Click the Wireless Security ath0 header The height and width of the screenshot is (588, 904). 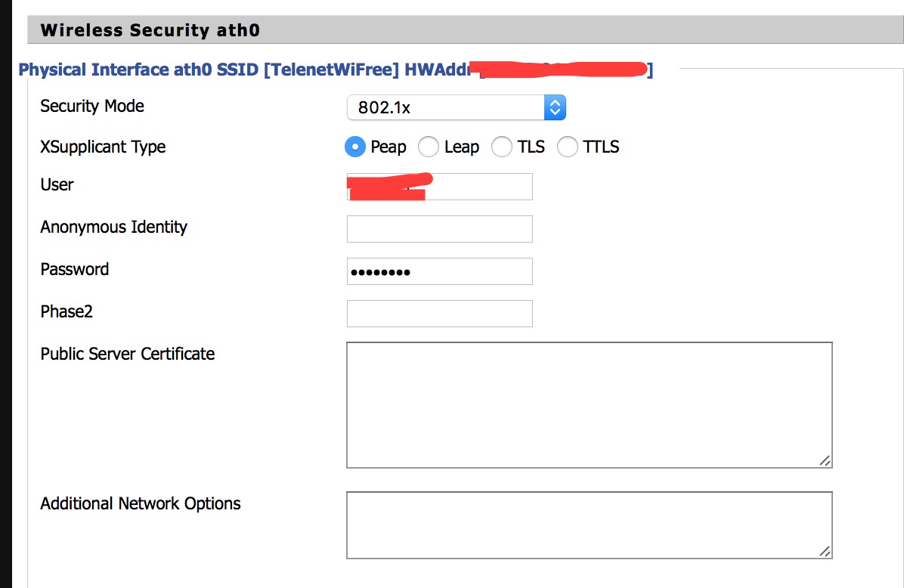[x=150, y=30]
